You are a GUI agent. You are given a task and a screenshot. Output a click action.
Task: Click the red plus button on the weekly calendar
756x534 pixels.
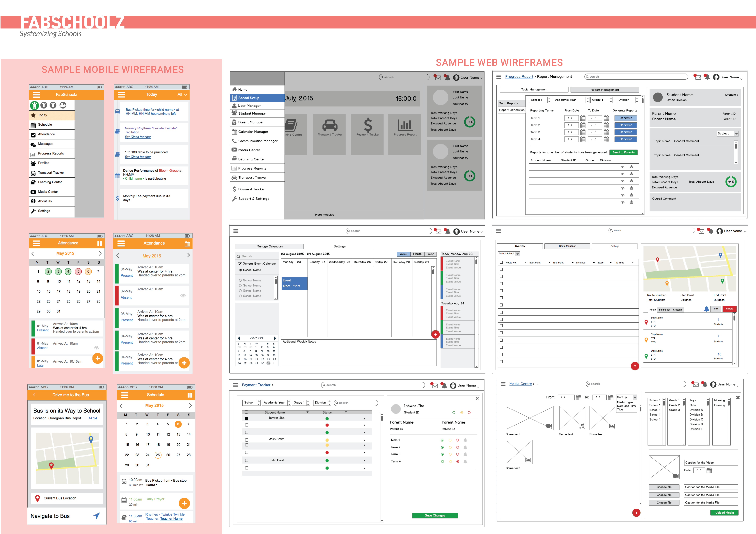click(x=435, y=334)
